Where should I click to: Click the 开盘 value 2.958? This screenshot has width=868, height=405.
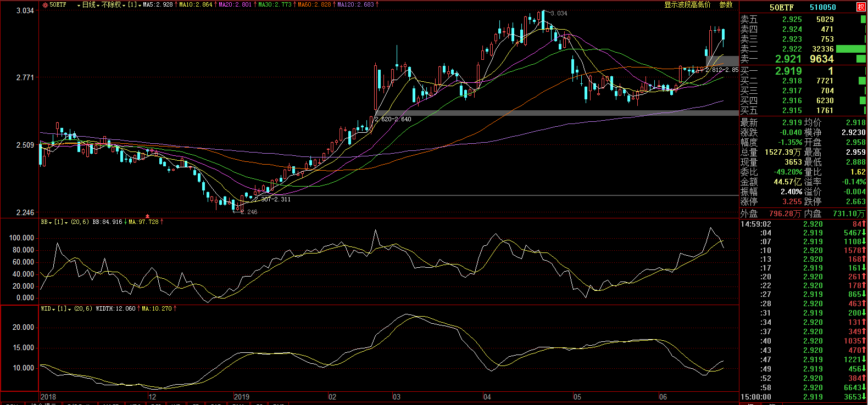coord(856,142)
